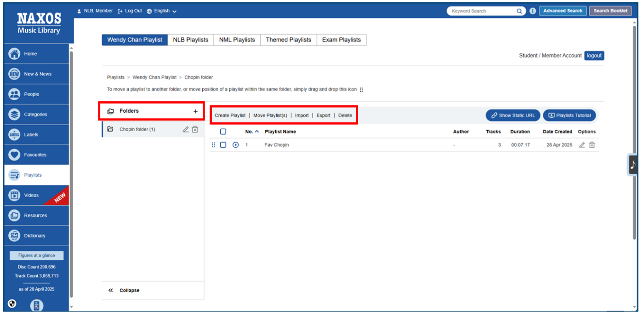
Task: Click the Naxos Music Library logo
Action: 39,23
